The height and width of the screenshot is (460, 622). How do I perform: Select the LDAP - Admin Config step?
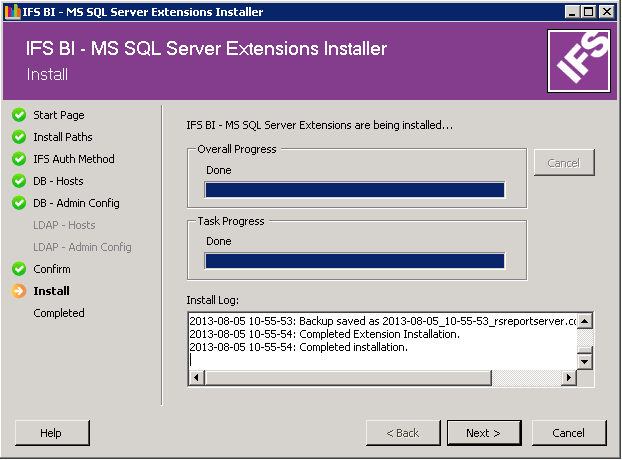(x=82, y=247)
